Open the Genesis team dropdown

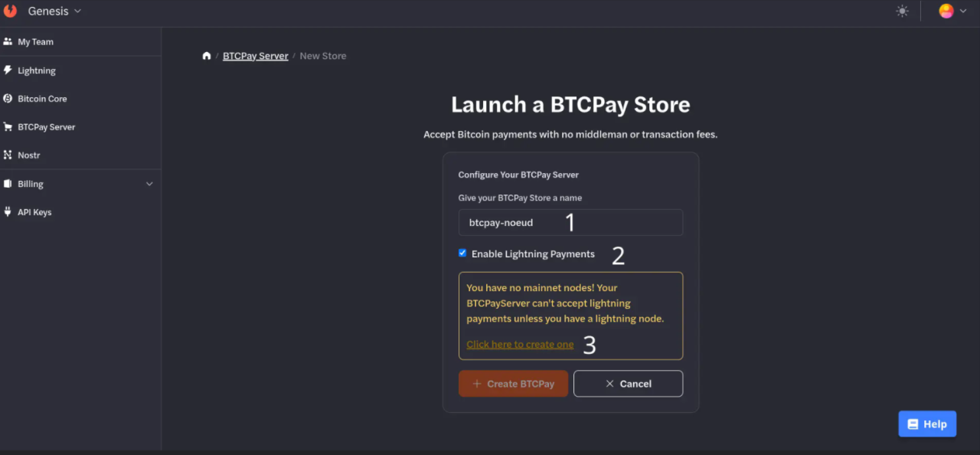(54, 11)
